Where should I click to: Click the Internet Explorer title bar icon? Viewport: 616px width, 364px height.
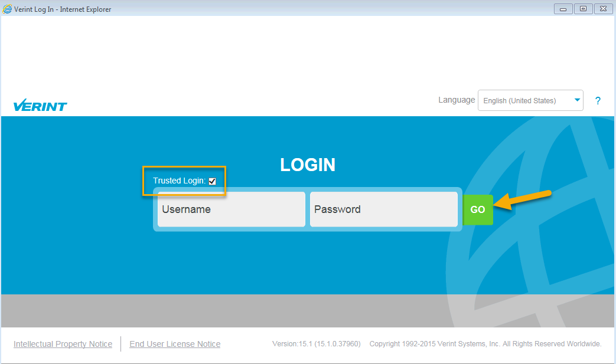[x=7, y=9]
